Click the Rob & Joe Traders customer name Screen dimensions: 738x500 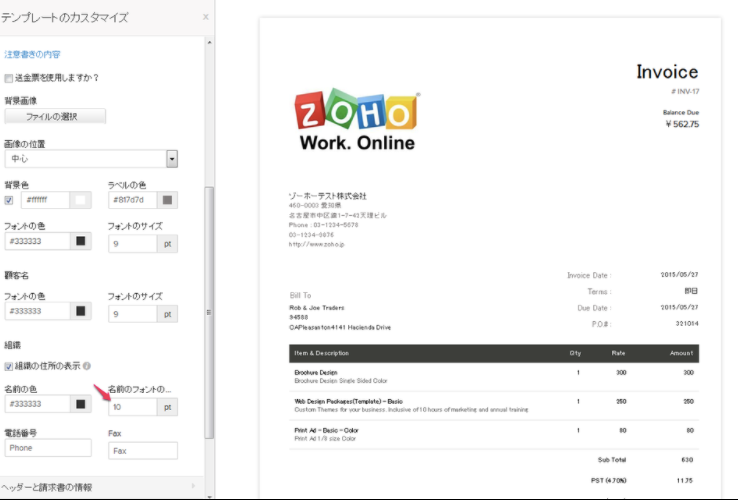click(x=317, y=308)
